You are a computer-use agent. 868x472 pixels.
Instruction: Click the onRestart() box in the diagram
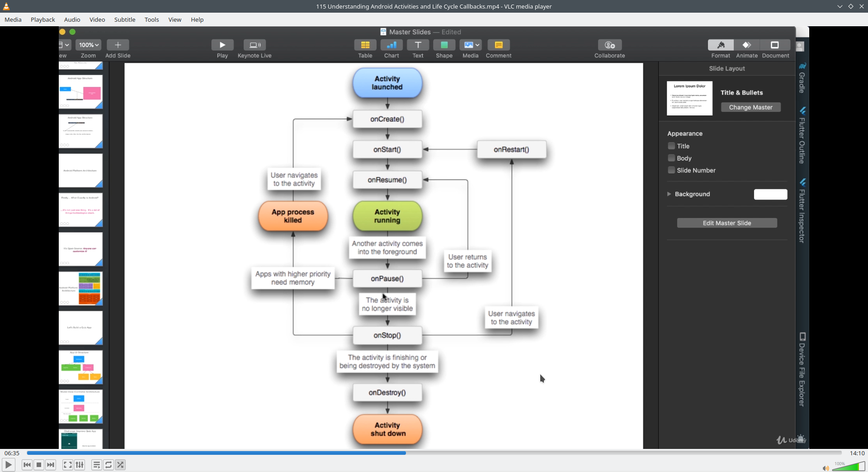pyautogui.click(x=511, y=150)
